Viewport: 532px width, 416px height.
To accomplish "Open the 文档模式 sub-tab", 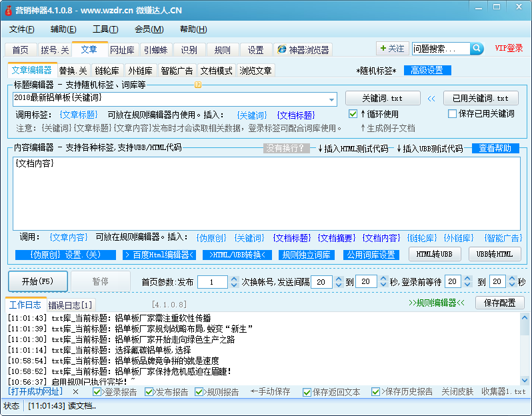I will point(216,71).
